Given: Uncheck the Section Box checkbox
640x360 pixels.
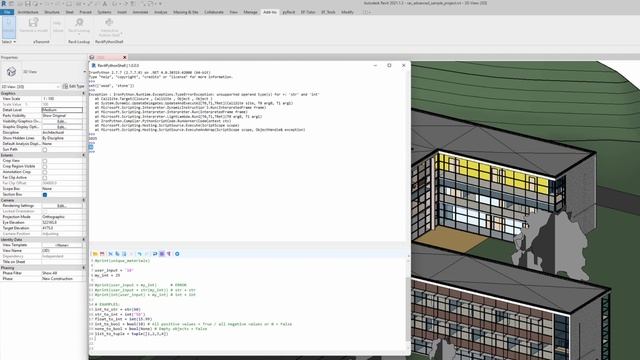Looking at the screenshot, I should coord(45,195).
